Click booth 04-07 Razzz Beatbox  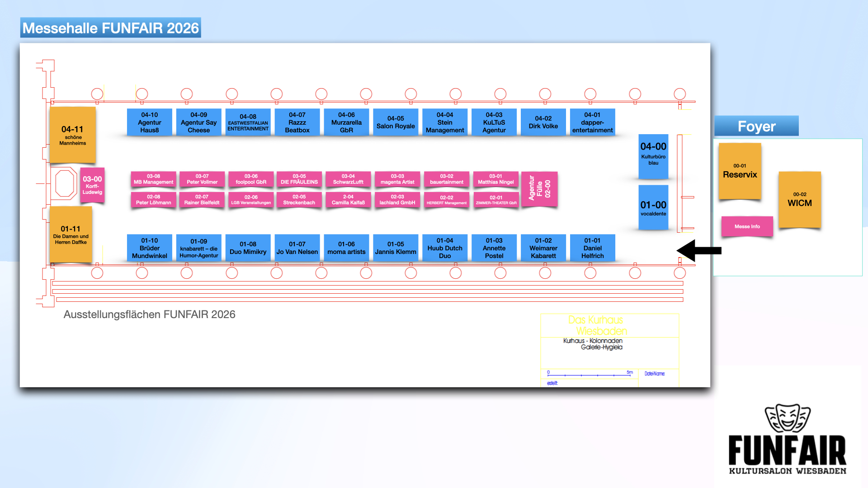click(x=297, y=122)
